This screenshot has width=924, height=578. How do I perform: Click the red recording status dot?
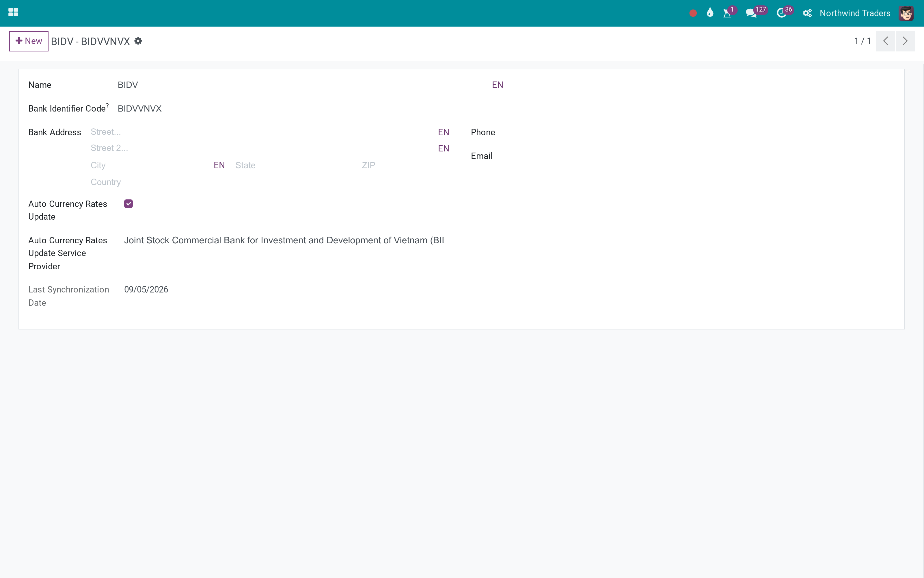693,13
